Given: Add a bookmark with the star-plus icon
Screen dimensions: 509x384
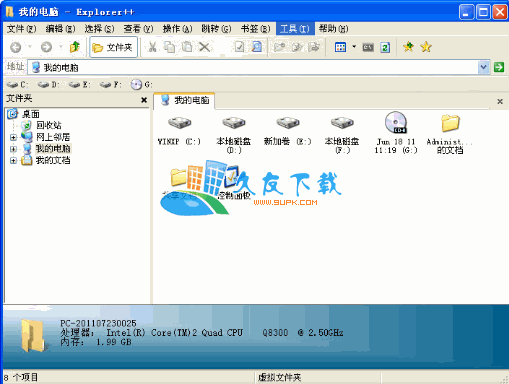Looking at the screenshot, I should click(x=408, y=47).
